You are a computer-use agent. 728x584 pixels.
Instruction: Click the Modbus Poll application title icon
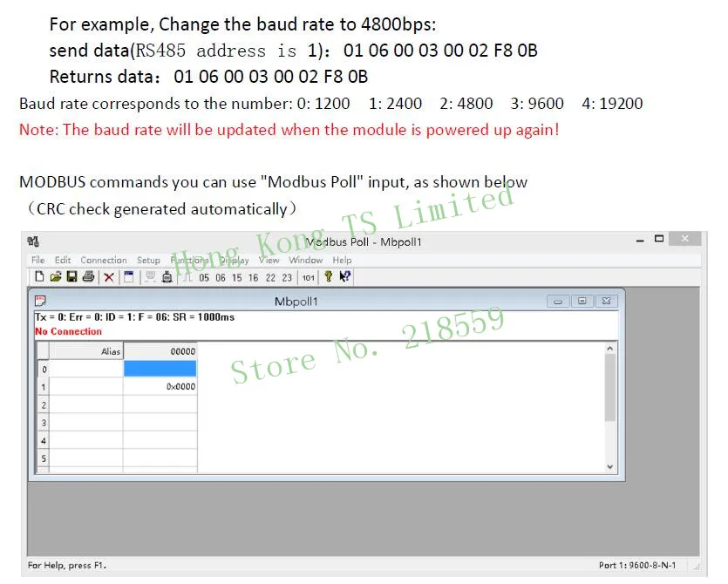tap(33, 241)
